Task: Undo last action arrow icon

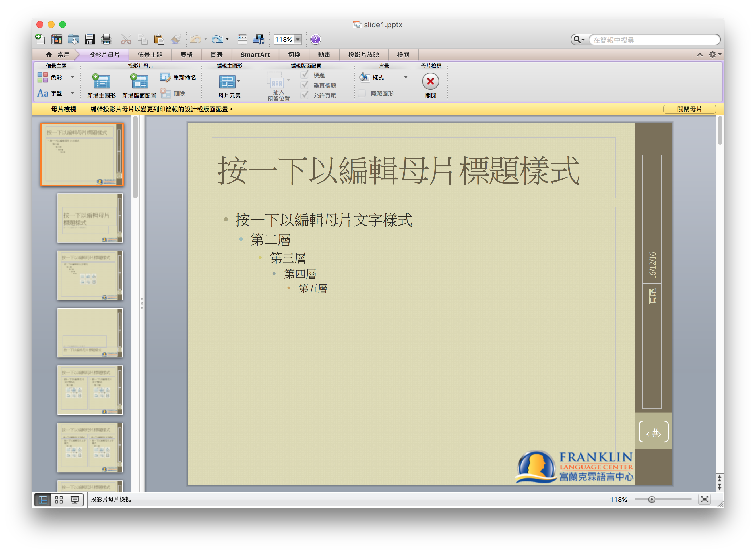Action: click(196, 39)
